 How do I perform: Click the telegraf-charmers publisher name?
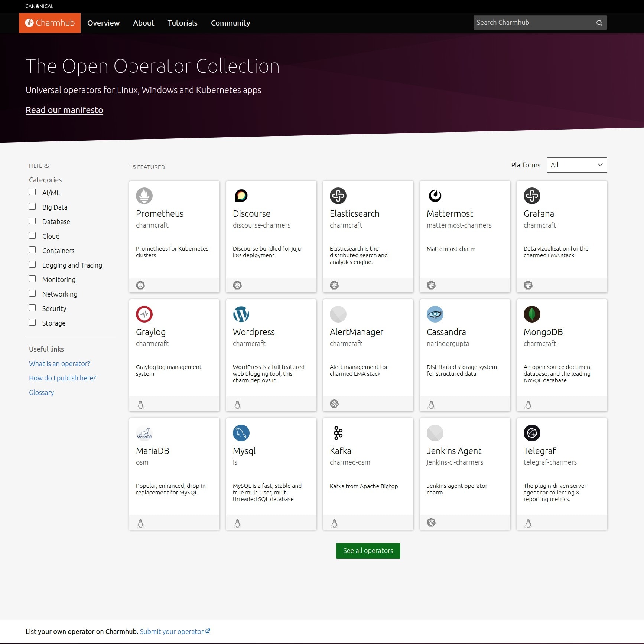(x=550, y=462)
